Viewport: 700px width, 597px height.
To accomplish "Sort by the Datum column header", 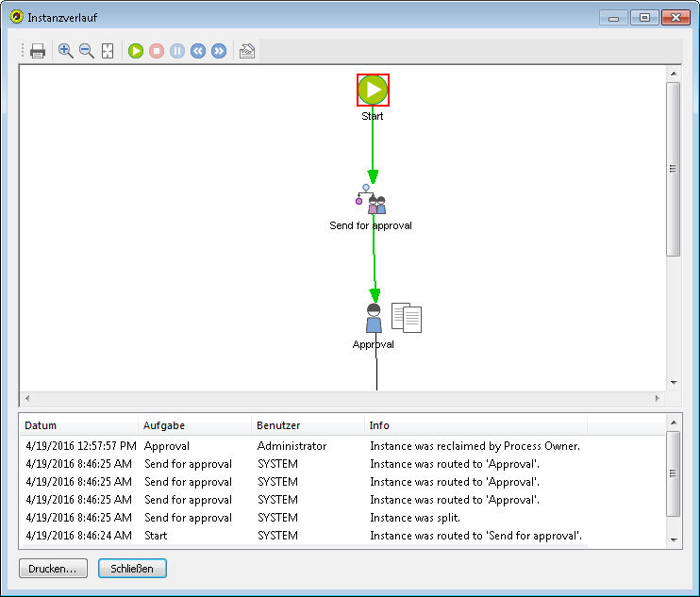I will tap(79, 425).
